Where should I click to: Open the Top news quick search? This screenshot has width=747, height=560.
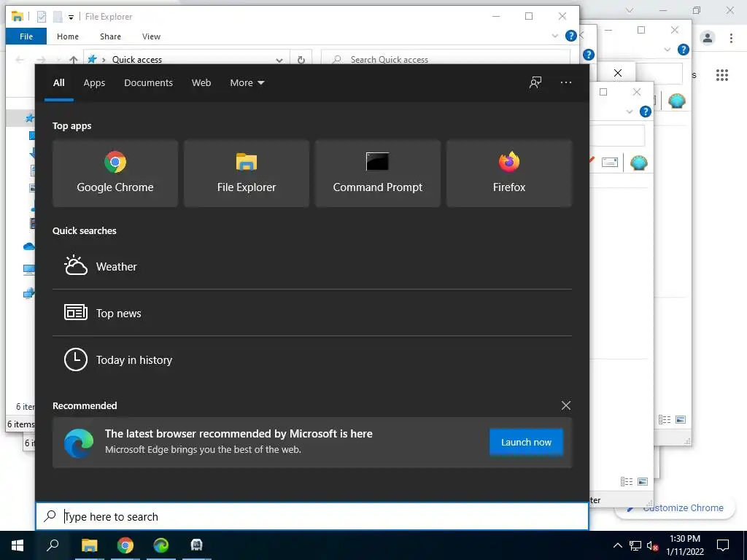(312, 313)
